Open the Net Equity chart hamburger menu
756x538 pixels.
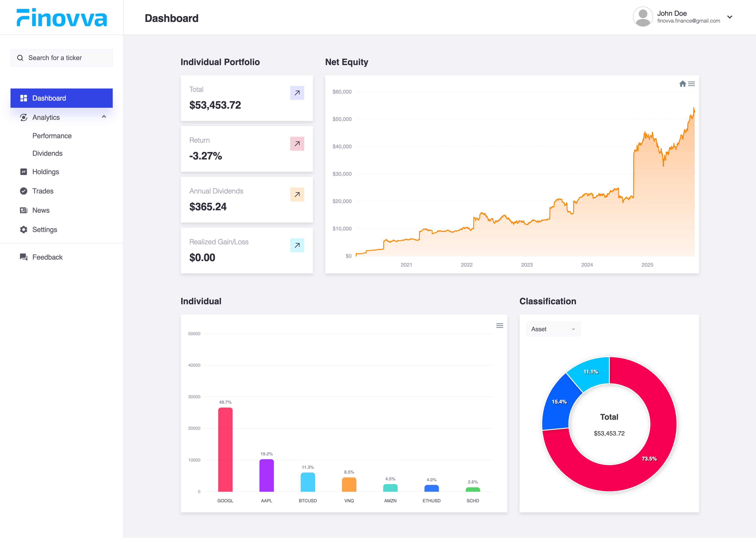[x=691, y=84]
